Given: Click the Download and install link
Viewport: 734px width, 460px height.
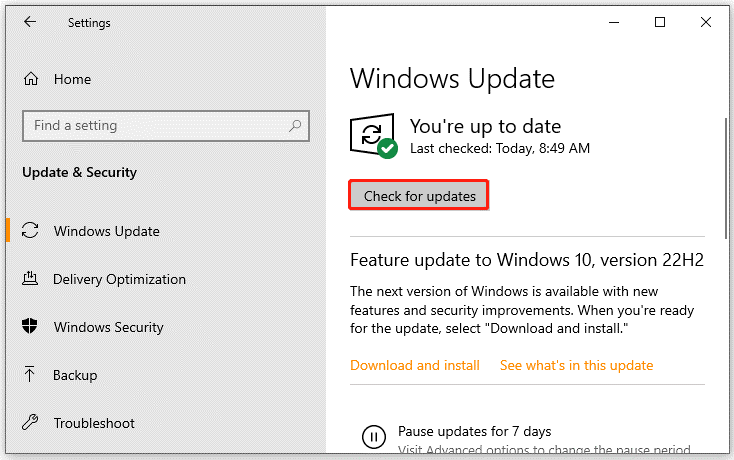Looking at the screenshot, I should point(415,365).
